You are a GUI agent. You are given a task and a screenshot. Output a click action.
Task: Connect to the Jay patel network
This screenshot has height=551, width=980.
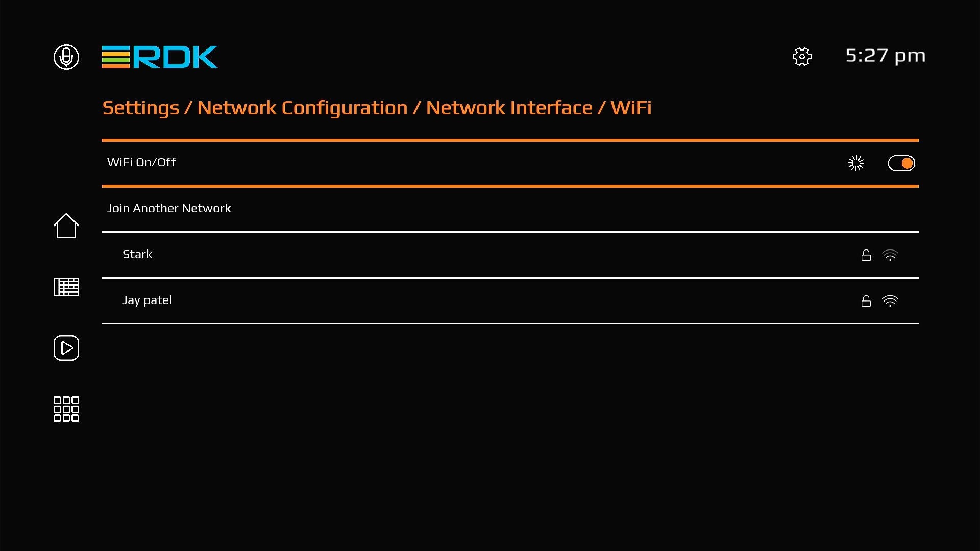147,300
